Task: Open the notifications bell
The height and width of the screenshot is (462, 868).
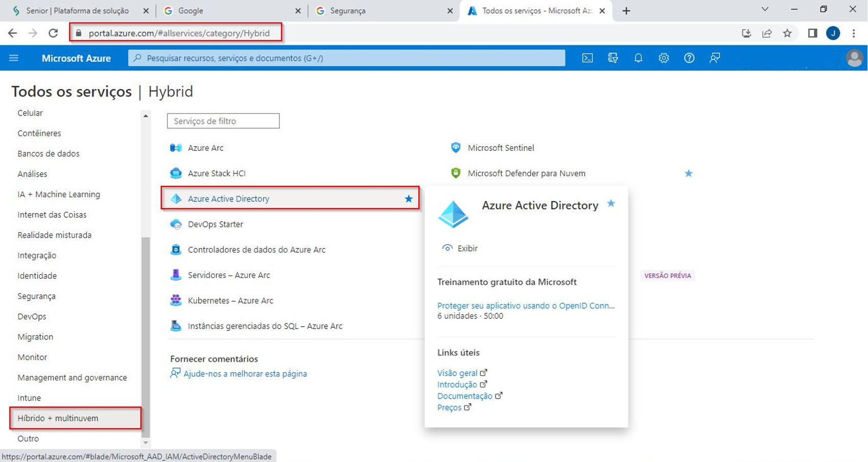Action: click(x=638, y=58)
